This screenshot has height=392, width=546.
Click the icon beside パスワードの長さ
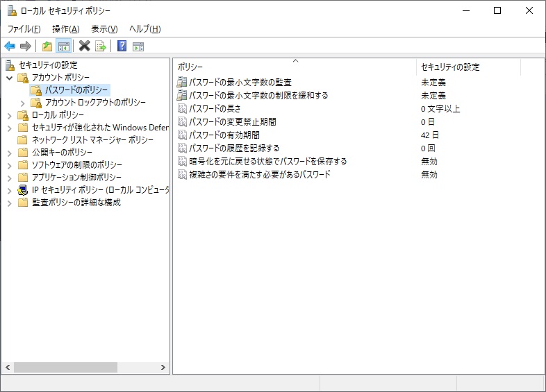182,108
